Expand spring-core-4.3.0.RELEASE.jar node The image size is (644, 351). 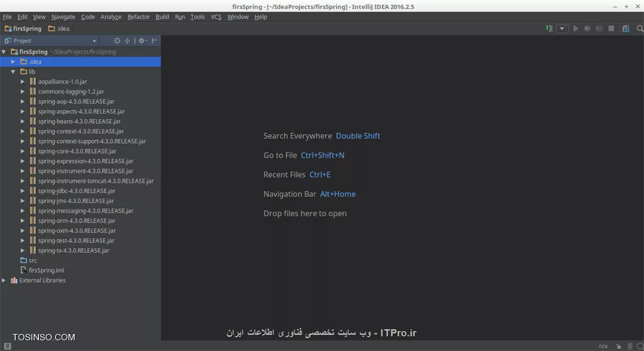click(23, 151)
